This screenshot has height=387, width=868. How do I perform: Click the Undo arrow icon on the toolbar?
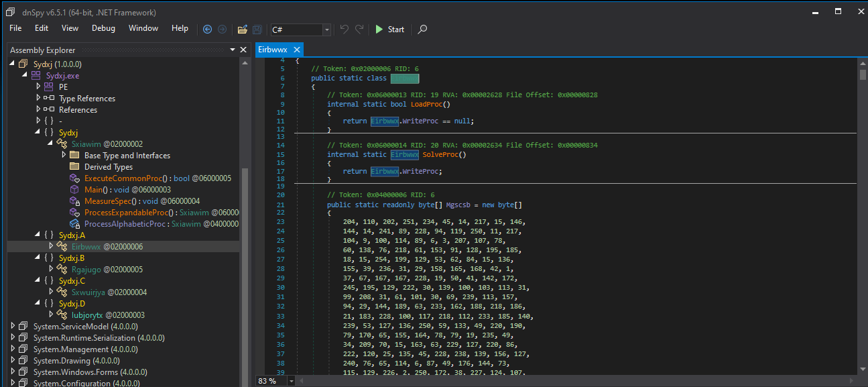coord(343,29)
